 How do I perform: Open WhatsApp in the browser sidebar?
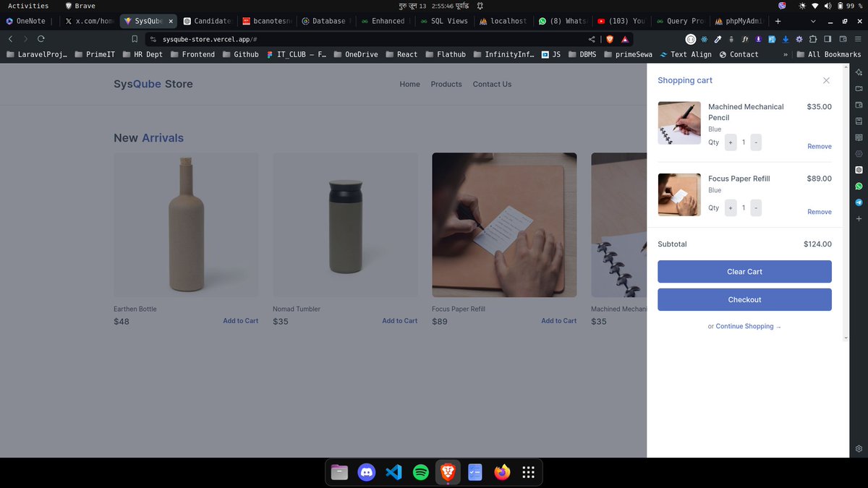click(859, 186)
